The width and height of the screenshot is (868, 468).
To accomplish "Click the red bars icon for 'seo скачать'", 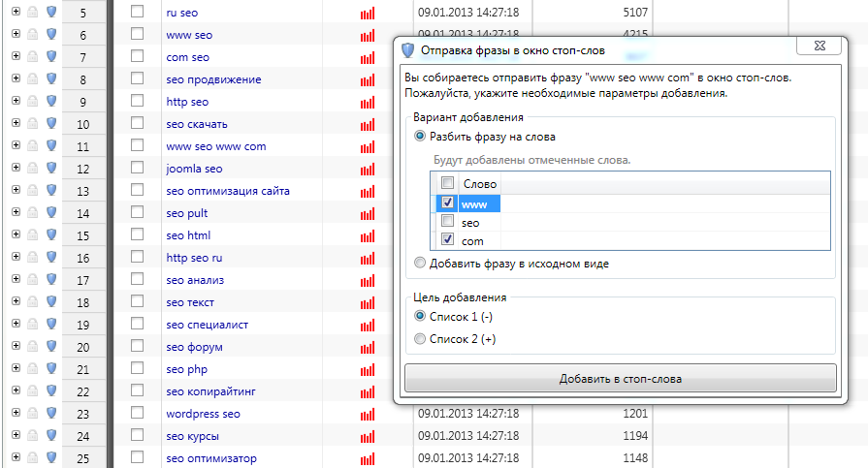I will pos(367,125).
